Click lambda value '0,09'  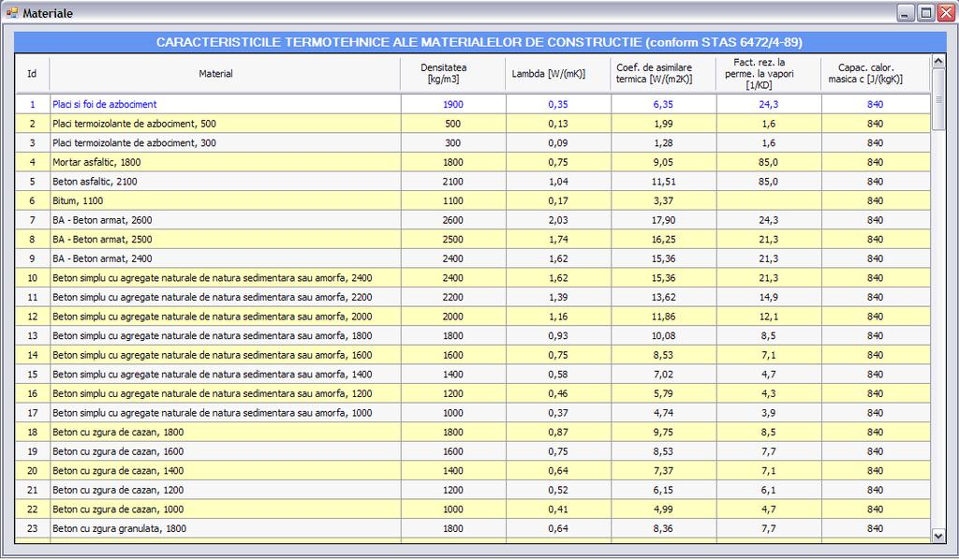click(558, 143)
